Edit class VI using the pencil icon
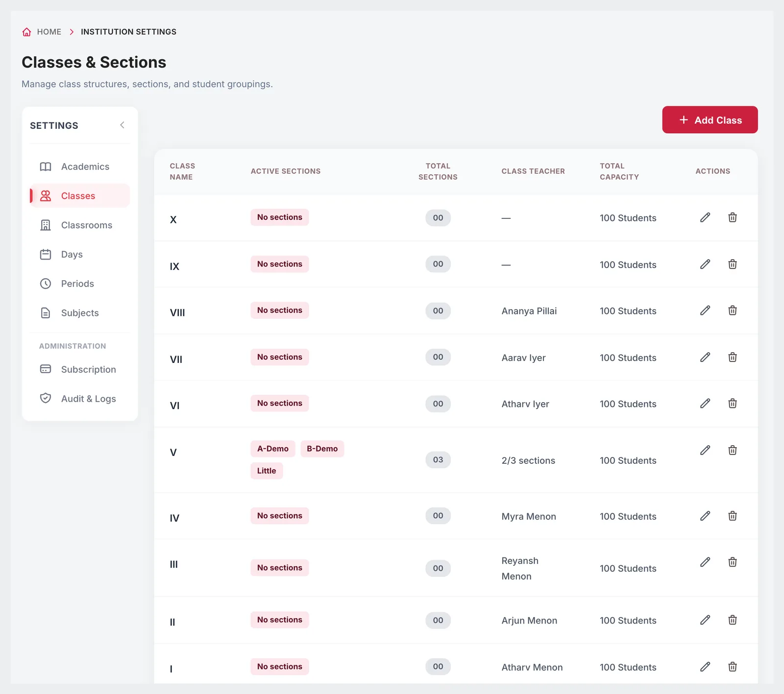The image size is (784, 694). pyautogui.click(x=705, y=404)
